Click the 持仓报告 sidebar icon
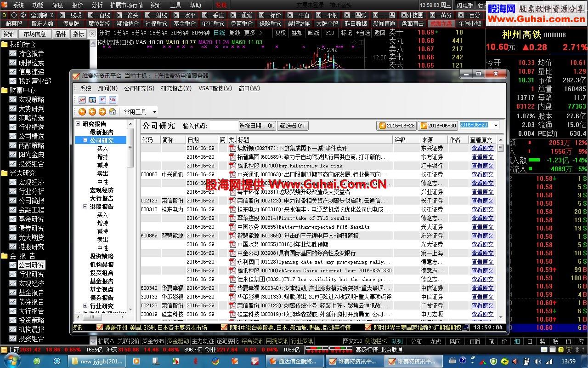588x368 pixels. click(x=13, y=53)
